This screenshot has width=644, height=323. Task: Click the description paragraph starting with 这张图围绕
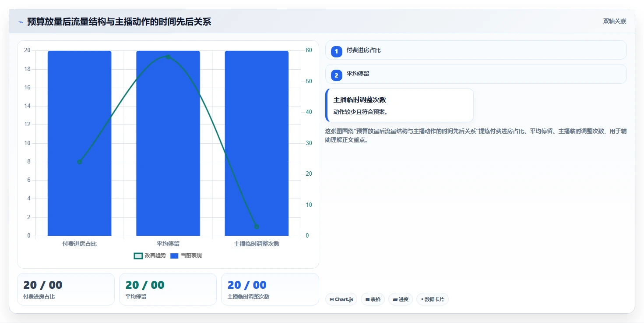pyautogui.click(x=476, y=136)
